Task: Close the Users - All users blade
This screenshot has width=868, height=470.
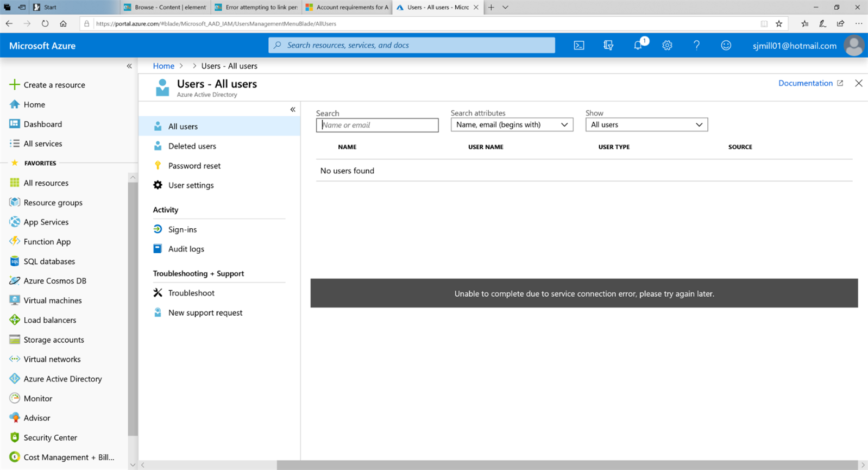Action: pos(859,83)
